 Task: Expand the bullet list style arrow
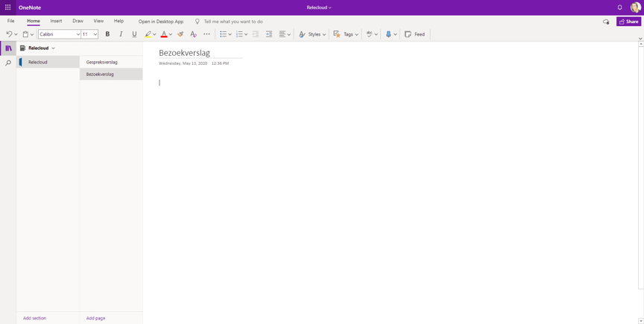point(230,34)
